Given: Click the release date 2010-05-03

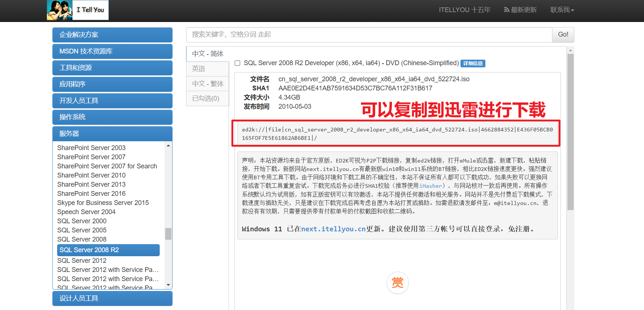Looking at the screenshot, I should (x=295, y=107).
